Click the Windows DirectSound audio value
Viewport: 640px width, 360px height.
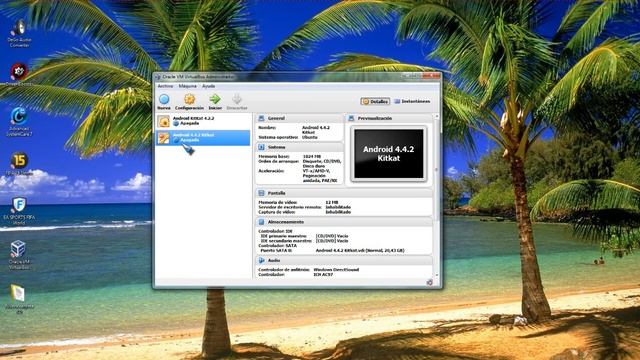point(336,269)
